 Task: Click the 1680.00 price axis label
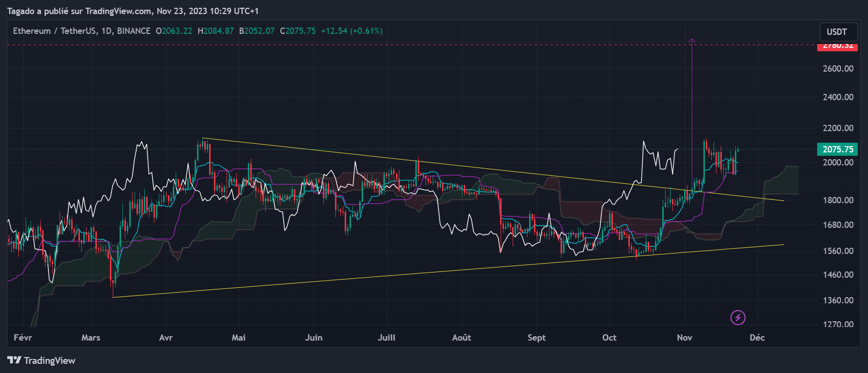[838, 225]
